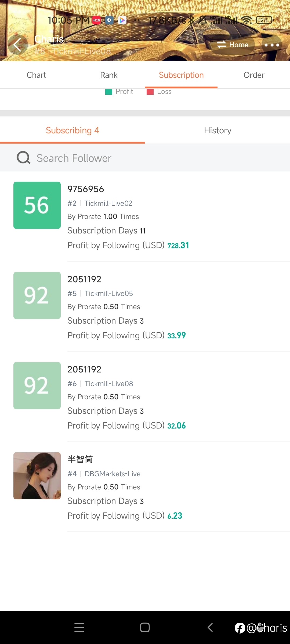Open avatar 56 for follower 9756956
Screen dimensions: 290x644
[37, 205]
